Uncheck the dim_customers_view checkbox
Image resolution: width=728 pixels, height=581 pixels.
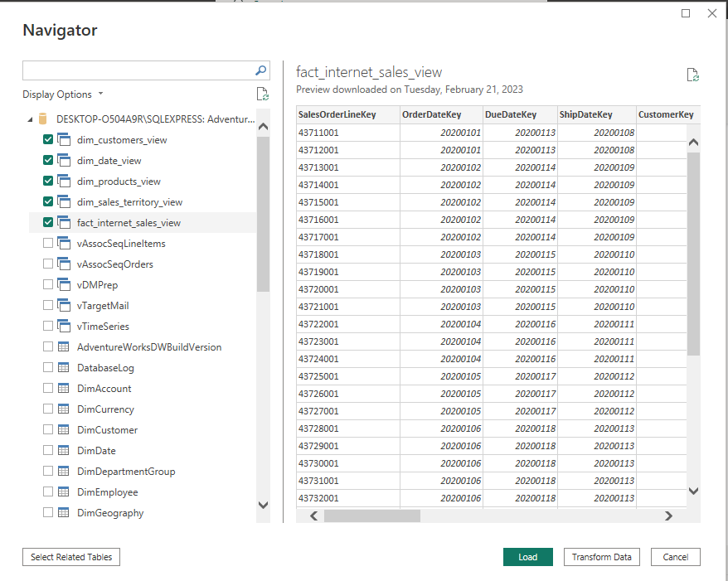pos(48,139)
